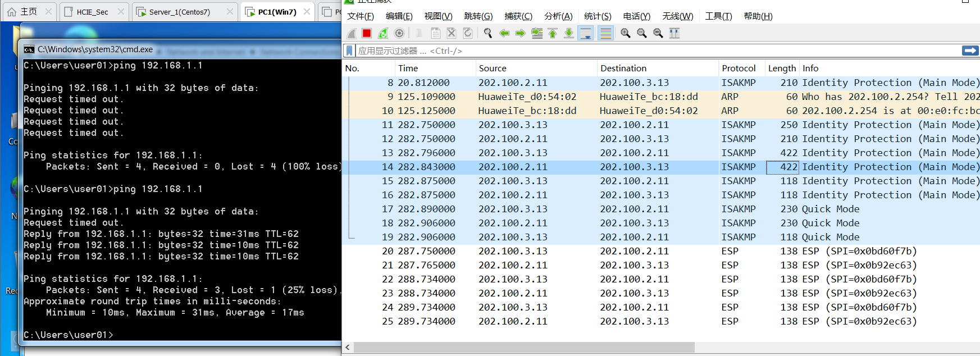Go forward in packet history arrow
This screenshot has height=356, width=980.
pos(521,33)
